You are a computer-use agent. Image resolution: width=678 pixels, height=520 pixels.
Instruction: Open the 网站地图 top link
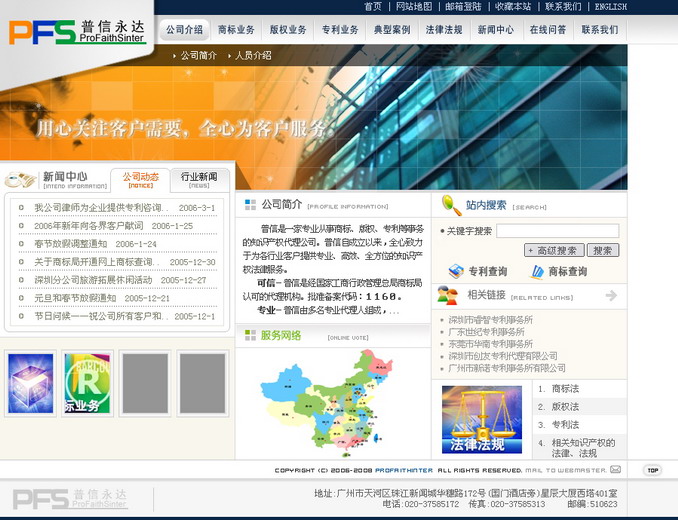click(414, 6)
